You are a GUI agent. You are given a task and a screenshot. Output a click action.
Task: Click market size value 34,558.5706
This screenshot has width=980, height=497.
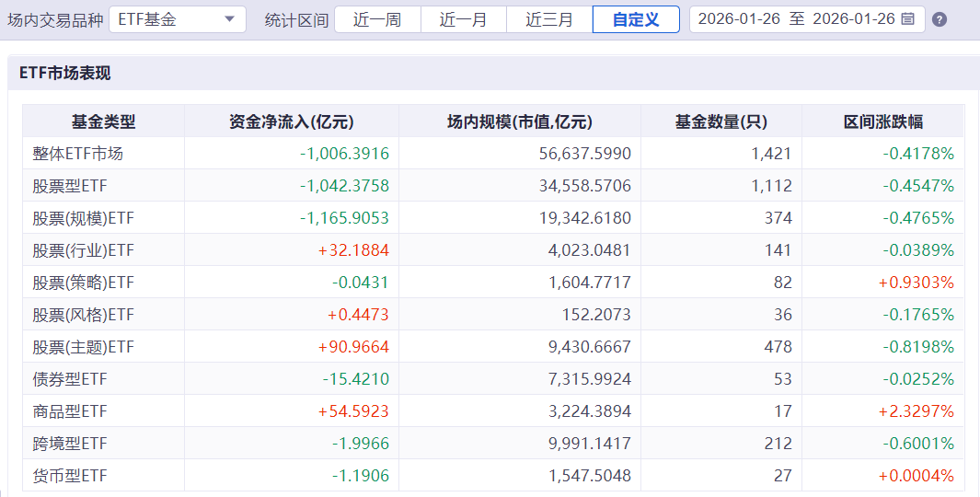coord(585,186)
